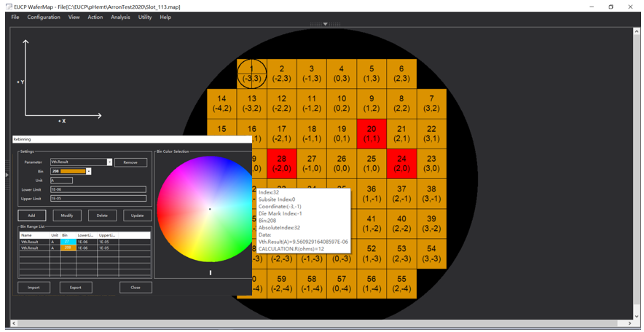This screenshot has height=332, width=644.
Task: Open the Bin 208 color dropdown
Action: 88,172
